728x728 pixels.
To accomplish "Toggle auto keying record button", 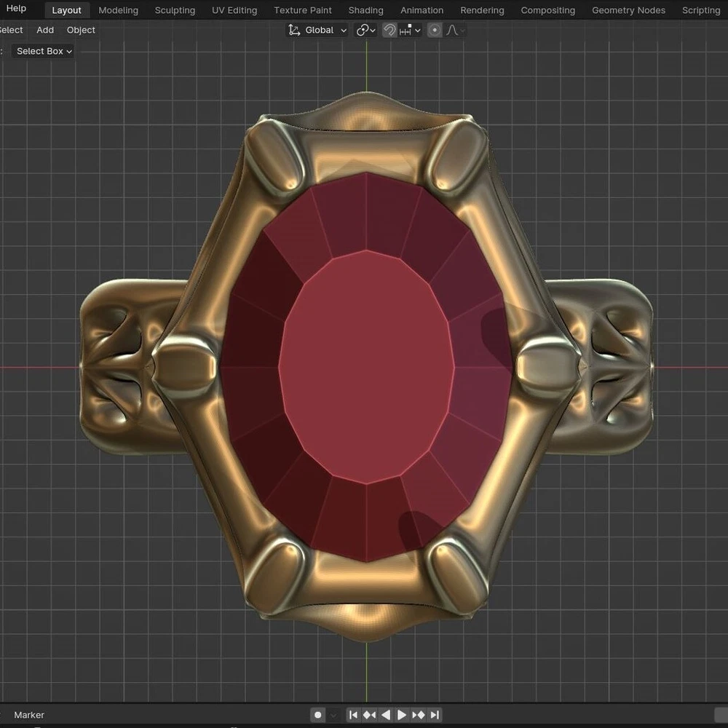I will (x=317, y=715).
